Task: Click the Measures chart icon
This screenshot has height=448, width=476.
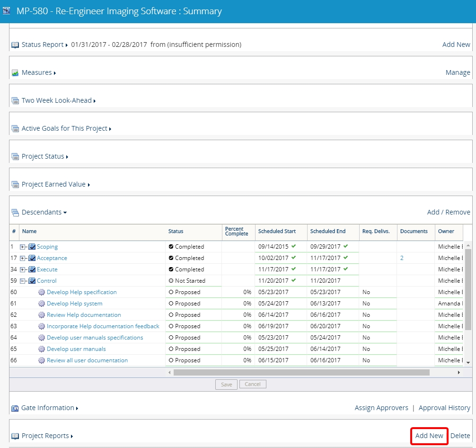Action: pyautogui.click(x=15, y=73)
